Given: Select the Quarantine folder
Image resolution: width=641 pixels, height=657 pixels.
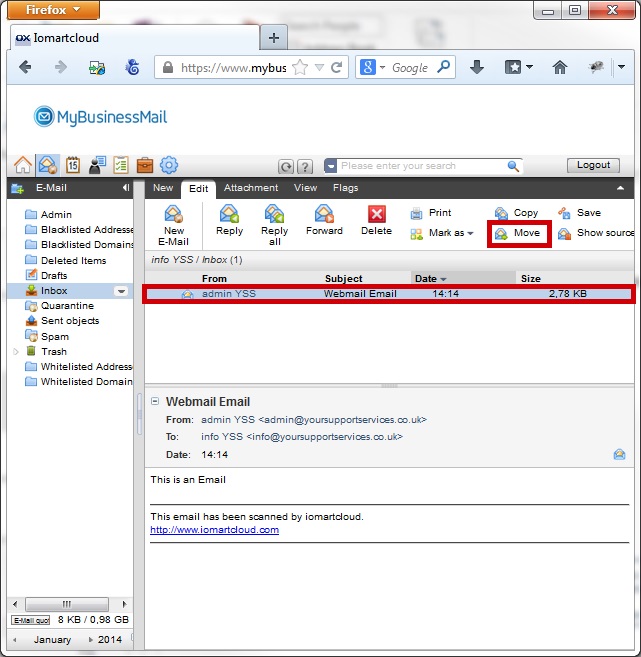Looking at the screenshot, I should point(67,306).
